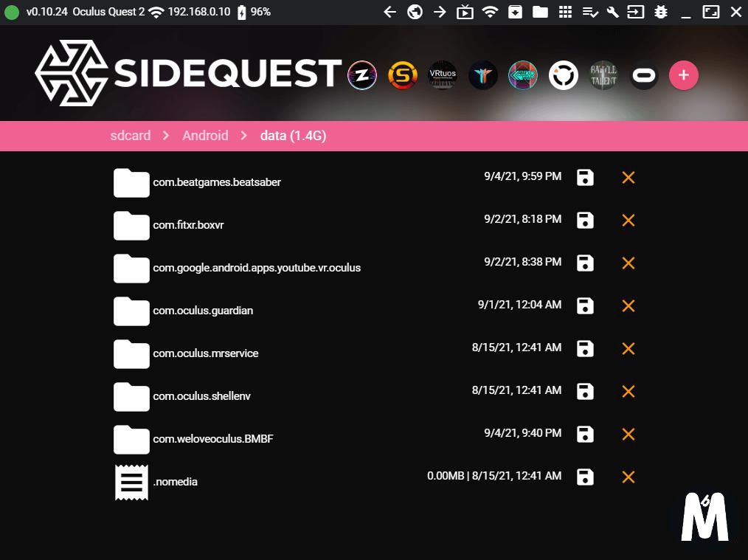The image size is (748, 560).
Task: Click the 192.168.0.10 IP address
Action: [x=199, y=12]
